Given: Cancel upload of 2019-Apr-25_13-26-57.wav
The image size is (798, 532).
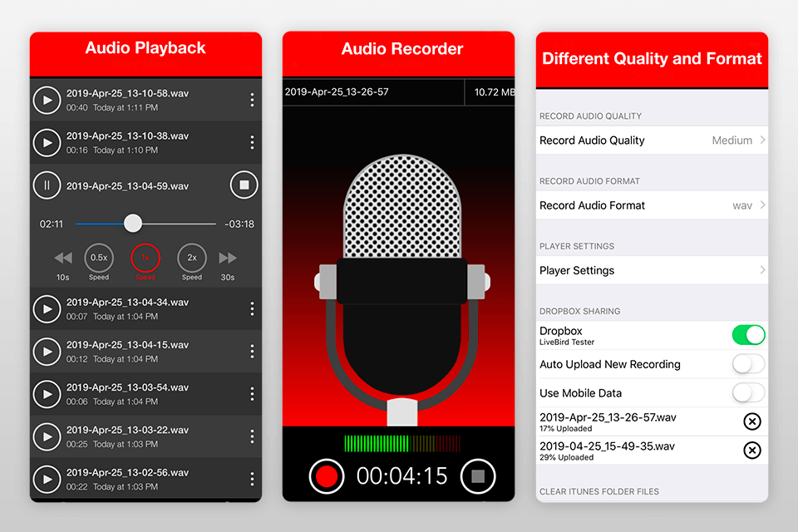Looking at the screenshot, I should point(751,421).
